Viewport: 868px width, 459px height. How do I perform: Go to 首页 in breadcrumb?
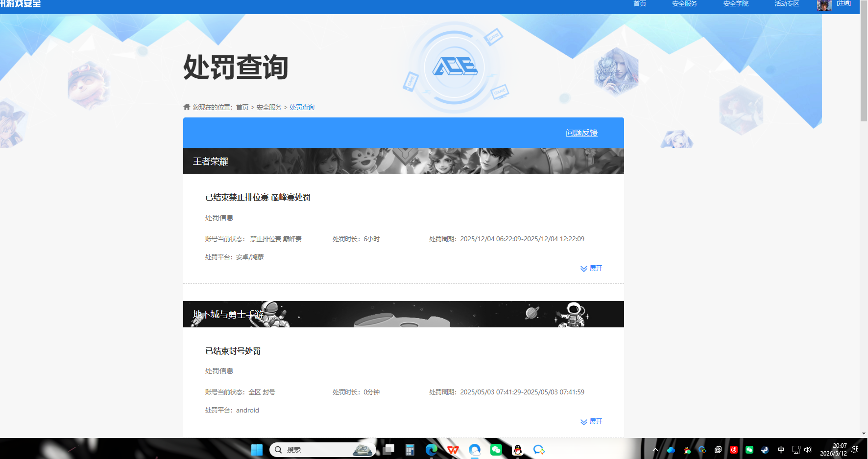click(x=242, y=107)
